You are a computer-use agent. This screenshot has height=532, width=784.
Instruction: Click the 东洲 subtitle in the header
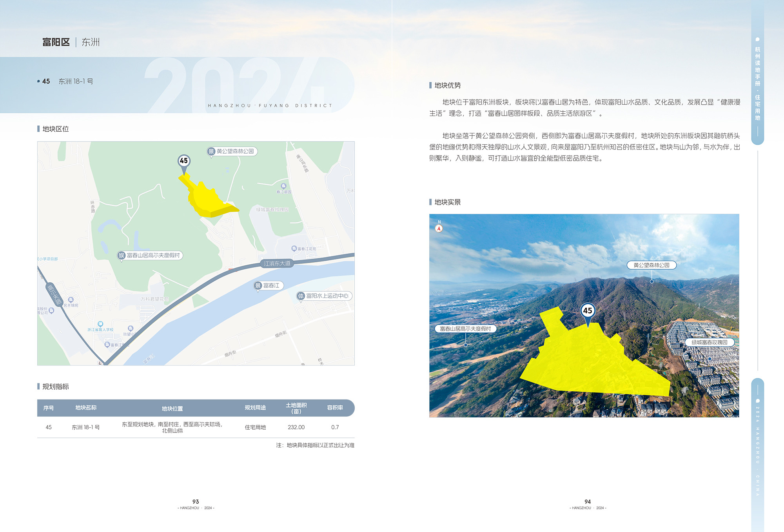(91, 42)
